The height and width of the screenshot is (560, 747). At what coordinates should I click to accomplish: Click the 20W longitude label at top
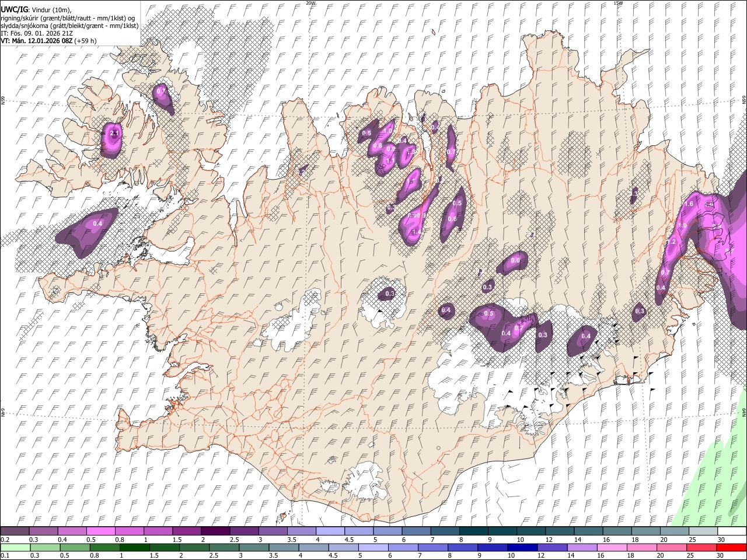311,3
